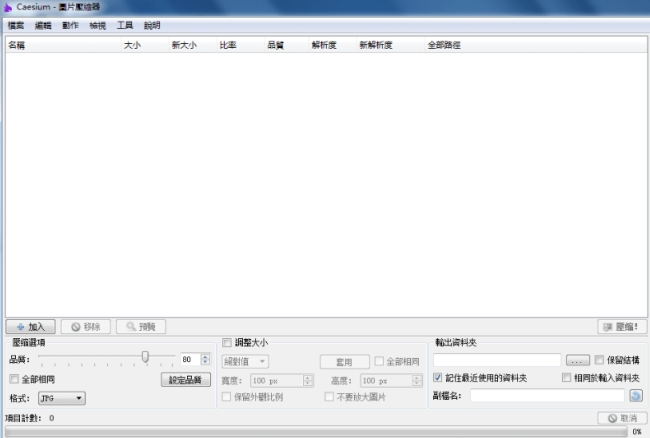Click the compression progress bar
Image resolution: width=650 pixels, height=438 pixels.
316,432
